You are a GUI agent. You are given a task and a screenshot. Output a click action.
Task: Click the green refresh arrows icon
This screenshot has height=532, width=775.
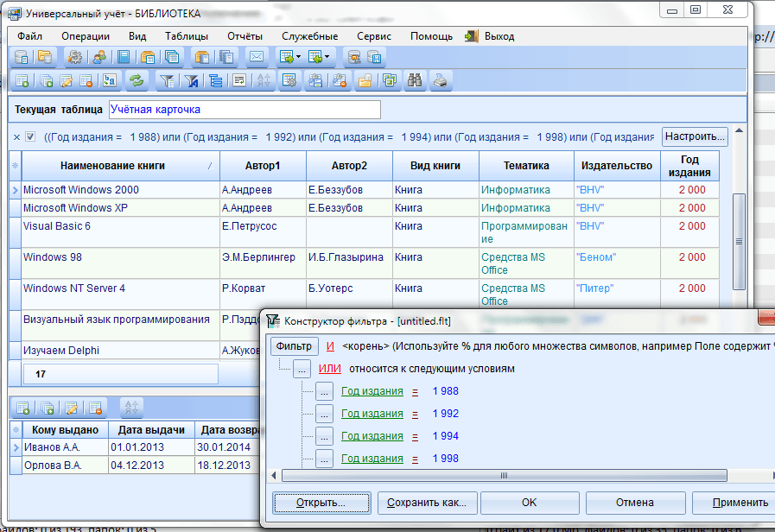coord(136,81)
